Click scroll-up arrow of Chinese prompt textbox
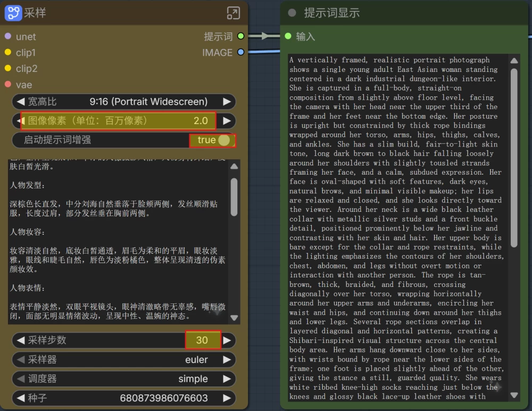532x411 pixels. (234, 167)
